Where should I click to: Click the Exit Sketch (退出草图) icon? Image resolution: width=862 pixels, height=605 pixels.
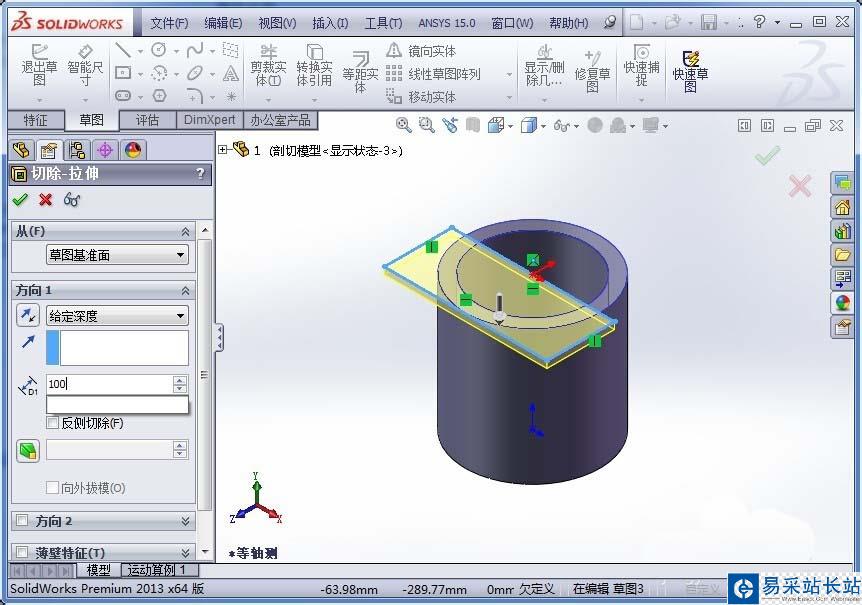pos(38,65)
